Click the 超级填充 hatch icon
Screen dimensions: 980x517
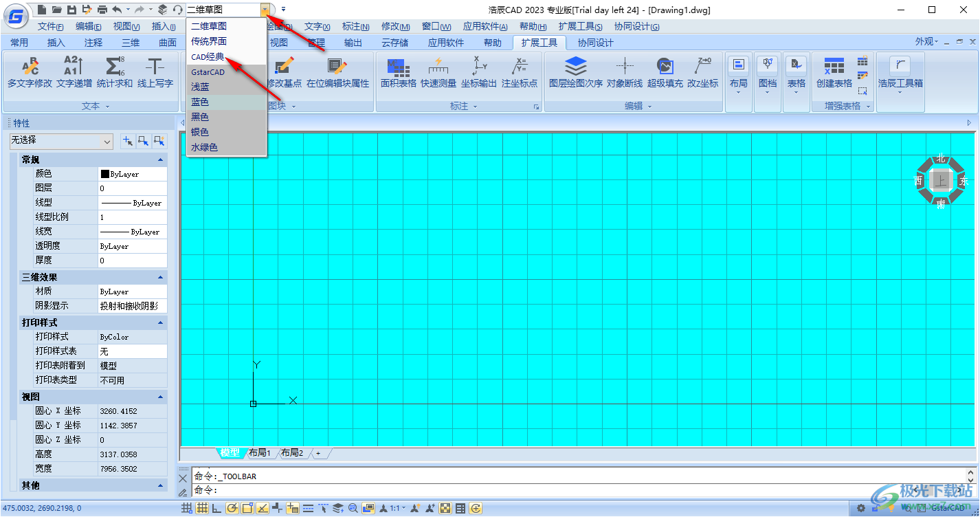click(x=665, y=66)
